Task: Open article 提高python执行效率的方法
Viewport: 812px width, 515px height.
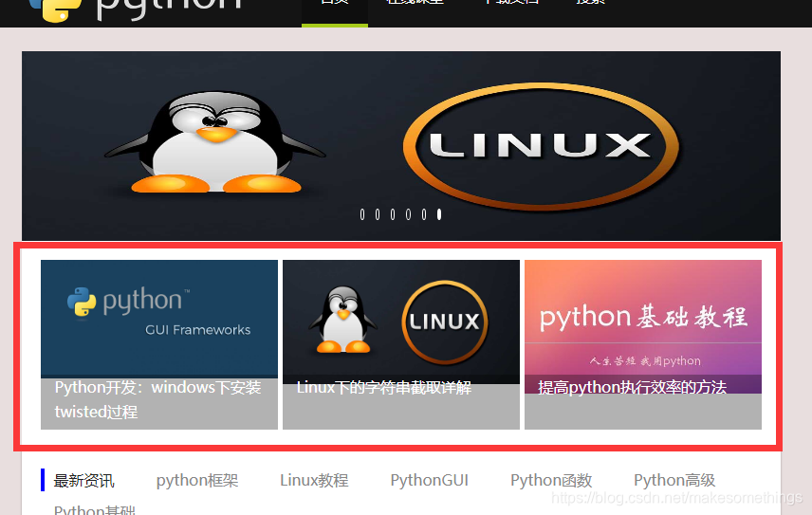Action: coord(632,387)
